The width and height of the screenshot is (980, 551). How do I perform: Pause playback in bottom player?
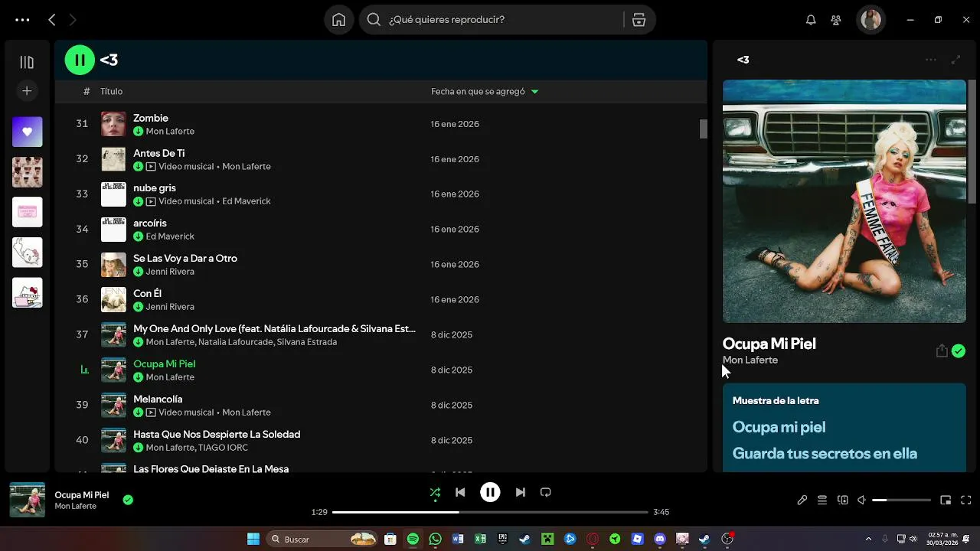coord(490,492)
